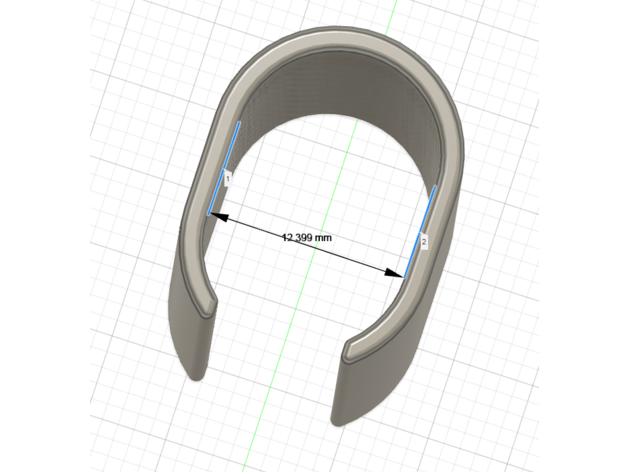Click the green axis line above the clip

pos(385,20)
